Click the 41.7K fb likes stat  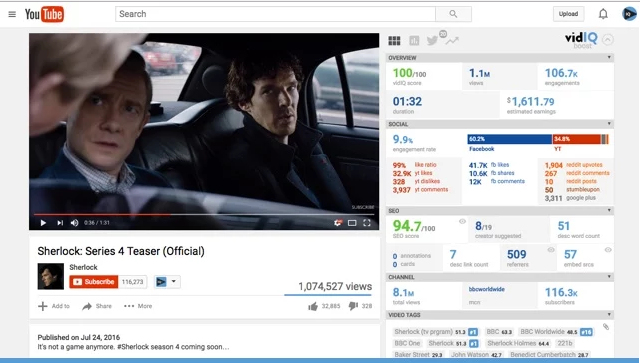pyautogui.click(x=489, y=165)
